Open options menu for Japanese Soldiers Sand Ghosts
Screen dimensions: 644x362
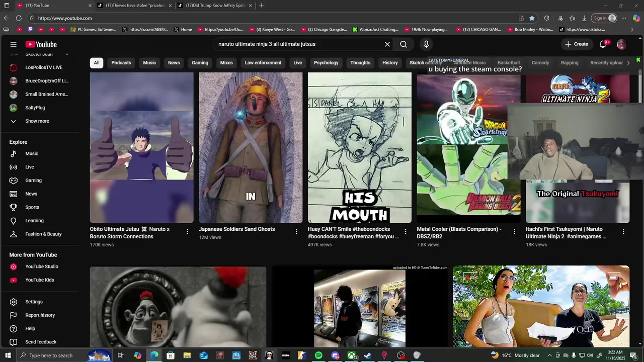click(296, 232)
